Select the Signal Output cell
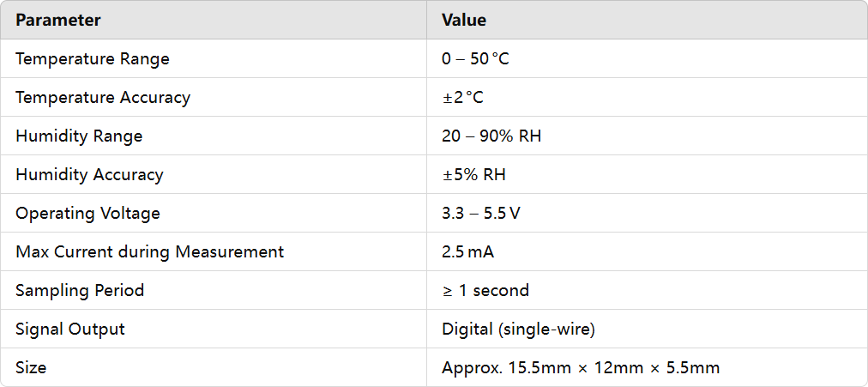Viewport: 868px width, 387px height. 70,329
